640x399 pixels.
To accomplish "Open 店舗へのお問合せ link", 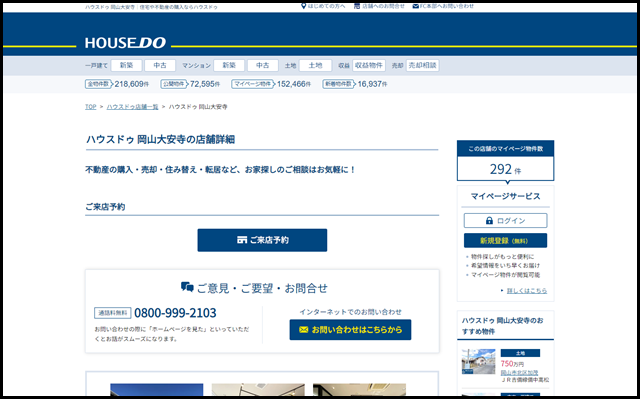I will tap(383, 6).
